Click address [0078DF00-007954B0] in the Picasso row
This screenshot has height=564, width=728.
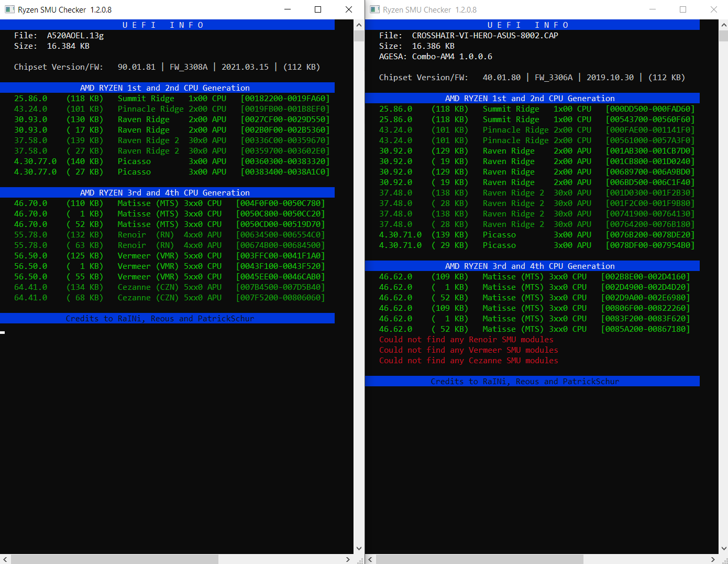[650, 245]
